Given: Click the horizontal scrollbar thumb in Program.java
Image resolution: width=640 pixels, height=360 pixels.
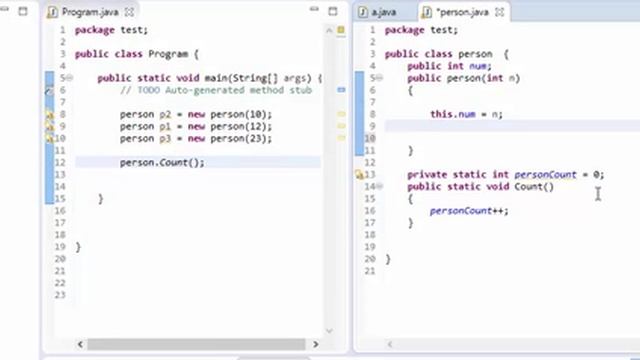Looking at the screenshot, I should pos(196,344).
